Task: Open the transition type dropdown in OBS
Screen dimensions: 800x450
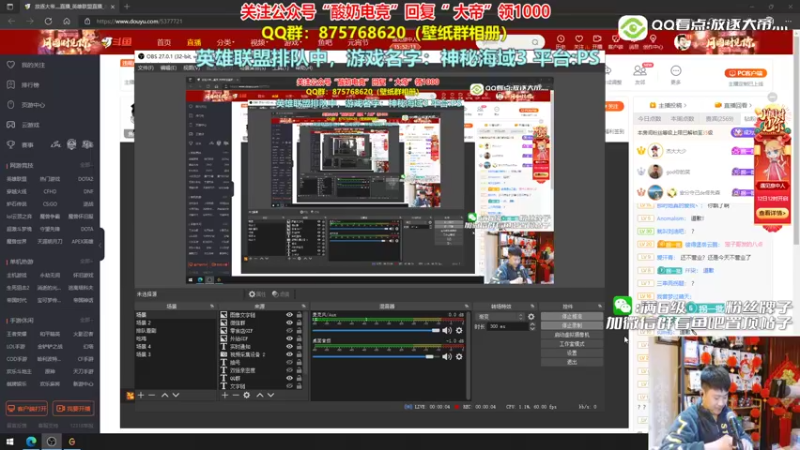Action: pos(501,317)
